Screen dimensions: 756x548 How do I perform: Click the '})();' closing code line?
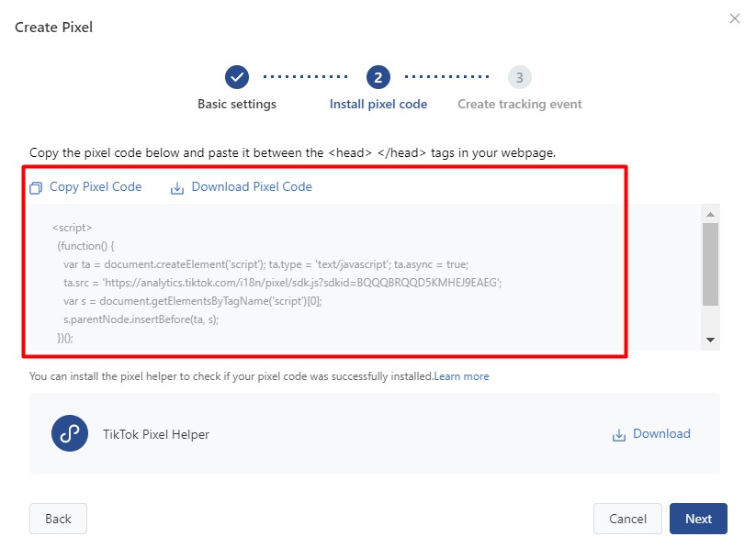65,338
